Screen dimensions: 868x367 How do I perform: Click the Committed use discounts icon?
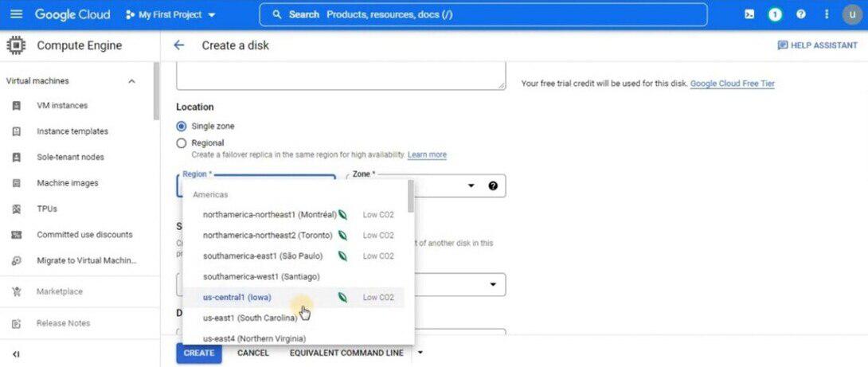coord(16,235)
